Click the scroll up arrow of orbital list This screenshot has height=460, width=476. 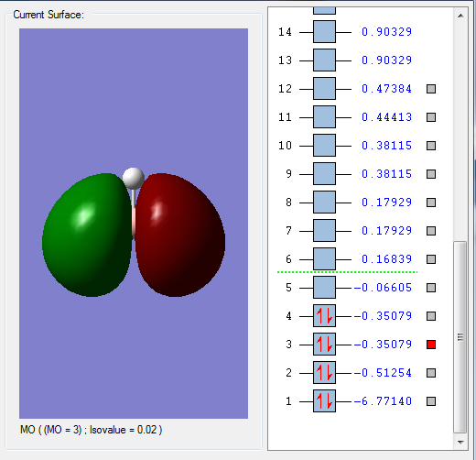pyautogui.click(x=460, y=16)
